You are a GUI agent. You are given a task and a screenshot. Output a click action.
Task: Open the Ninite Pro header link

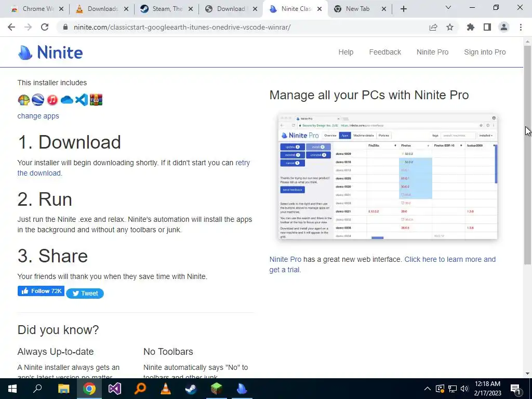(432, 52)
